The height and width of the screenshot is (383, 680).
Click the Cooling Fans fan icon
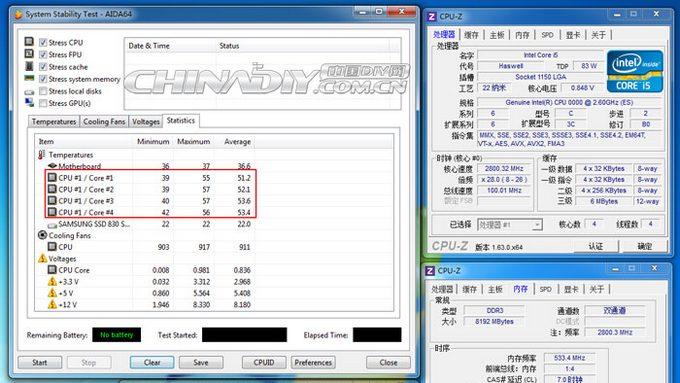(x=42, y=235)
